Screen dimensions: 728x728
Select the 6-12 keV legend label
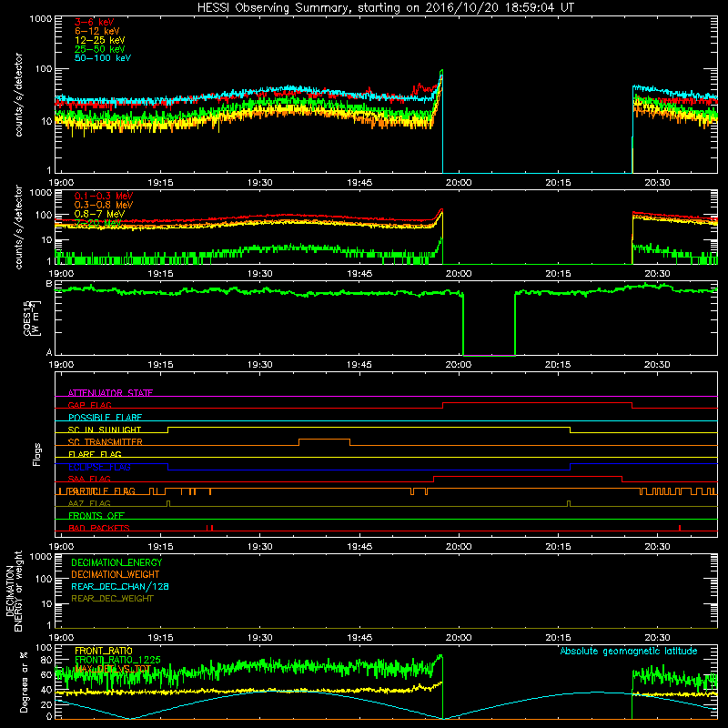point(96,31)
